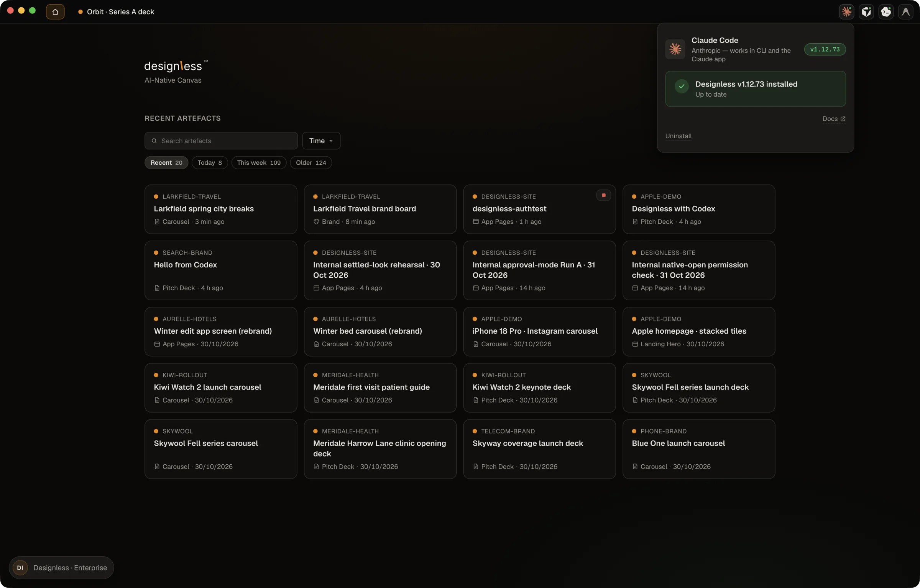The width and height of the screenshot is (920, 588).
Task: Open the arc-shaped Antigravity integration icon
Action: pyautogui.click(x=905, y=12)
